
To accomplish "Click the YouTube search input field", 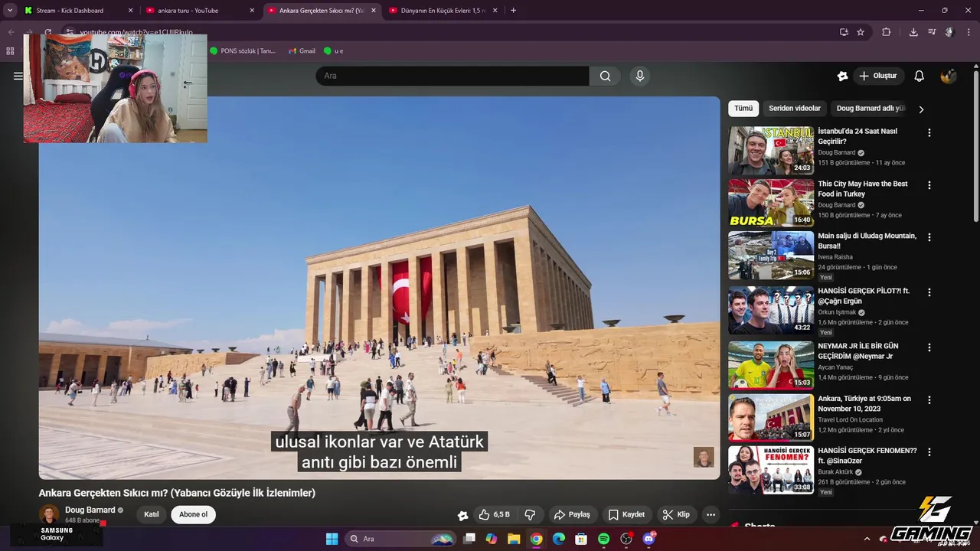I will (452, 76).
